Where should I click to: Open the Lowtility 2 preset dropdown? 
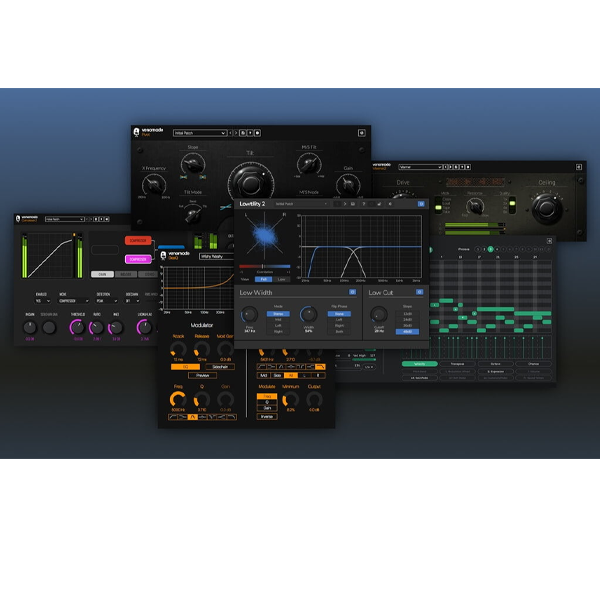click(301, 204)
